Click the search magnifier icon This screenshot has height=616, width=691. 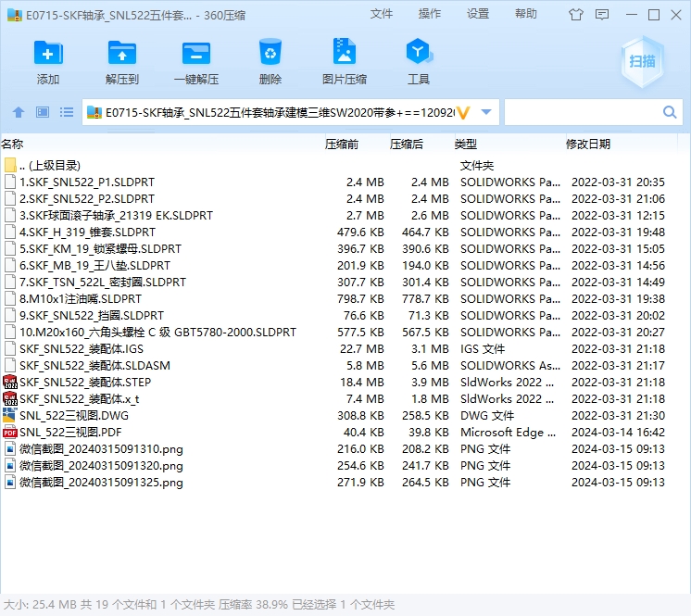tap(670, 112)
